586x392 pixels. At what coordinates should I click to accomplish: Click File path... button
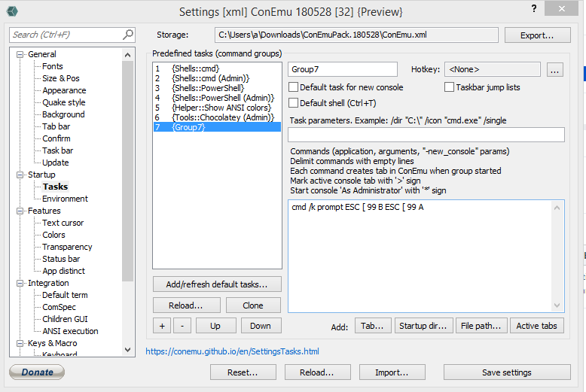click(481, 326)
